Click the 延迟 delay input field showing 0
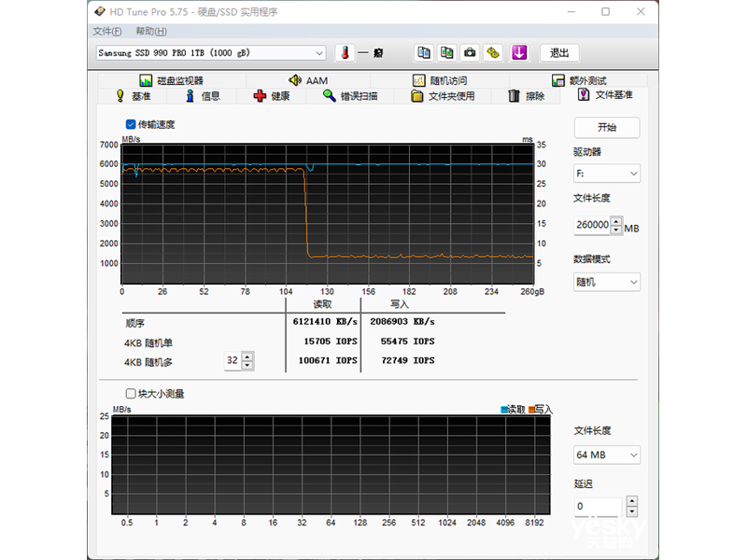747x560 pixels. pos(599,507)
